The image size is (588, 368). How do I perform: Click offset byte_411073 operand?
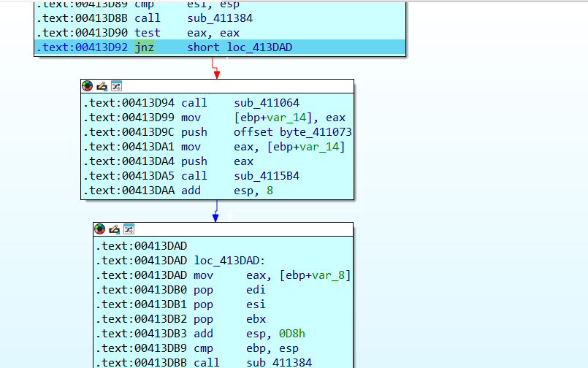click(292, 132)
